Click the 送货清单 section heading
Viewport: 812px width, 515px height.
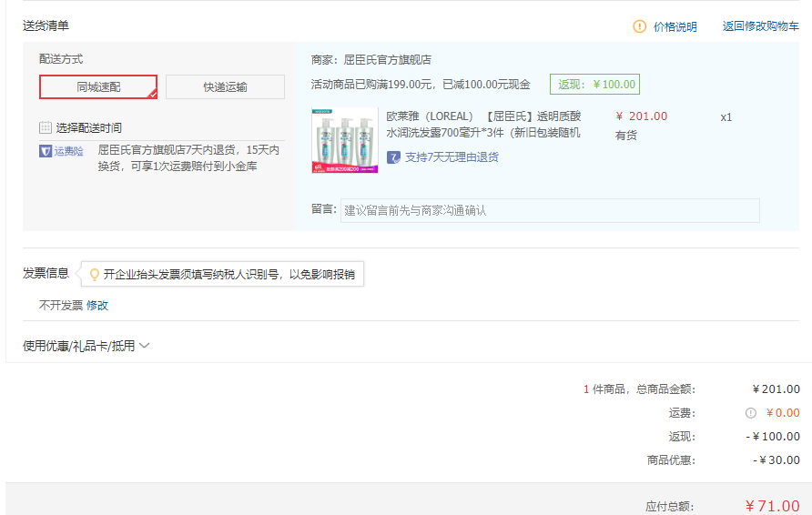pos(46,25)
